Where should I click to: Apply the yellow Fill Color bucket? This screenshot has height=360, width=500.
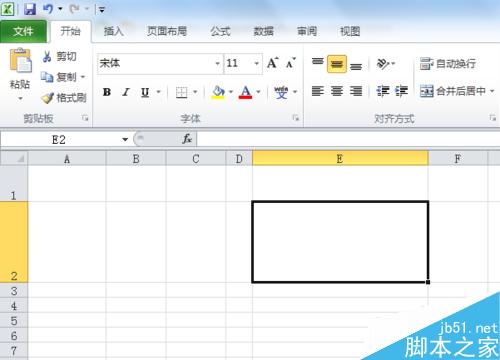click(x=218, y=92)
